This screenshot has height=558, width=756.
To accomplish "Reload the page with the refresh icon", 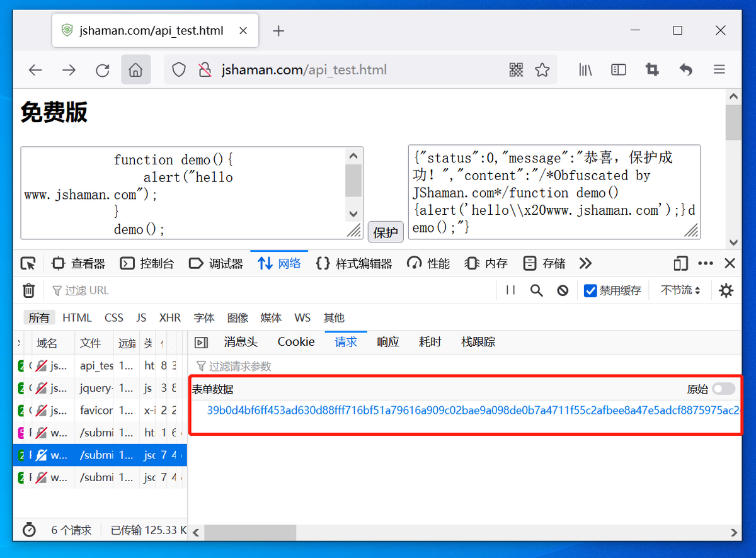I will (x=103, y=70).
